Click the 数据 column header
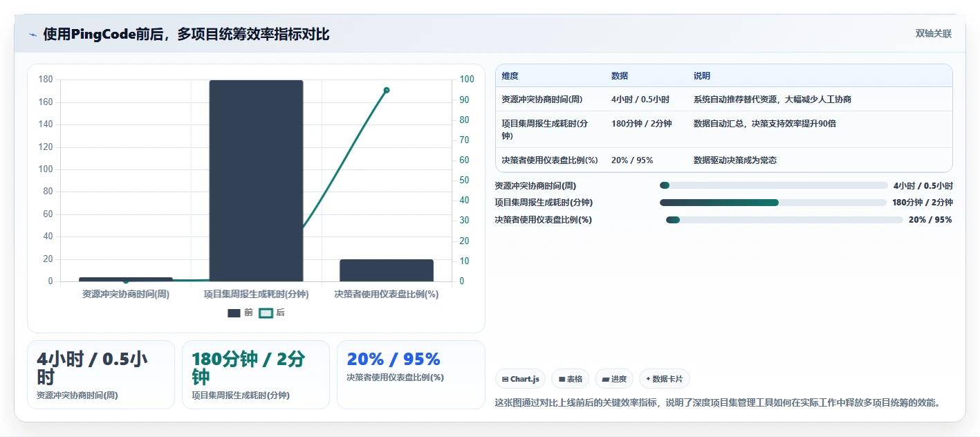Viewport: 980px width, 437px height. [x=620, y=76]
